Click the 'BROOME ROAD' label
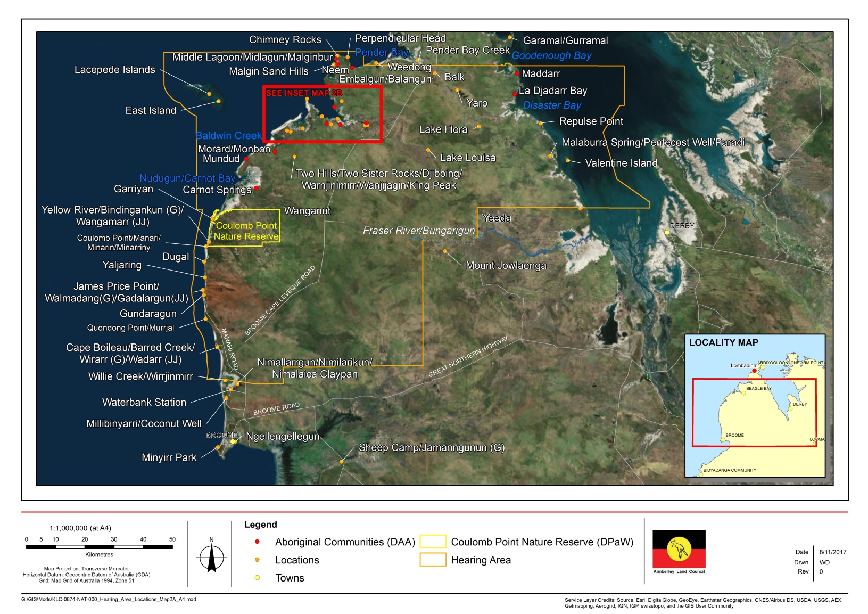 tap(276, 409)
